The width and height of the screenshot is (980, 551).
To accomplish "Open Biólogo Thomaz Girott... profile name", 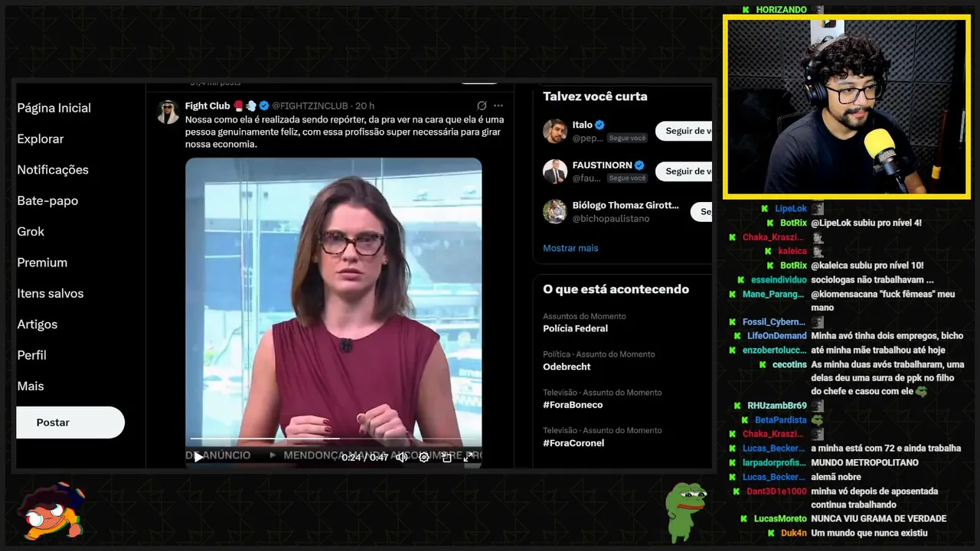I will (626, 206).
